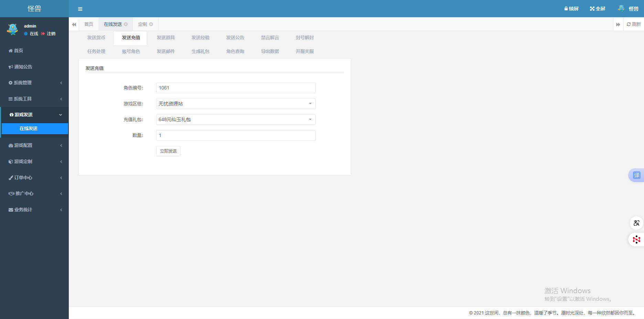This screenshot has height=319, width=644.
Task: Switch to the 定制 tab
Action: coord(142,24)
